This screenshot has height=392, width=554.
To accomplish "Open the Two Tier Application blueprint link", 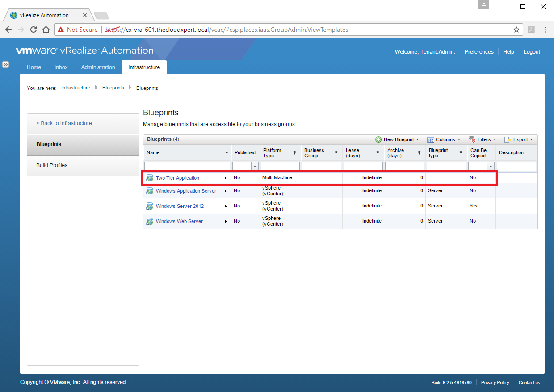I will coord(177,178).
